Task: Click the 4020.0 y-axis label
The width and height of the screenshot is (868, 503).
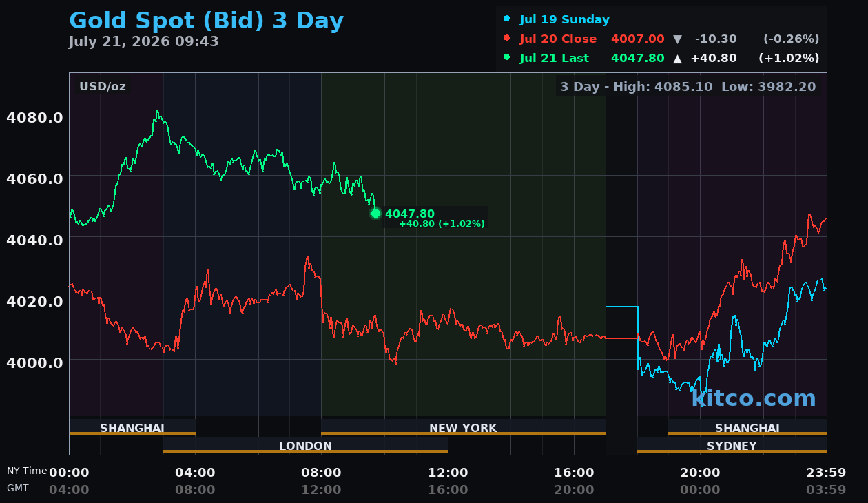Action: click(x=34, y=301)
